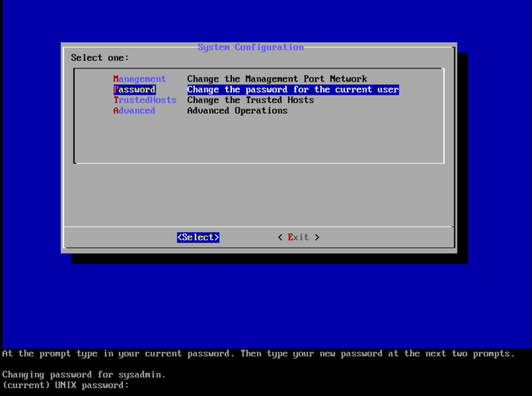This screenshot has width=532, height=396.
Task: Click the "Changing password for sysadmin." line
Action: 84,375
